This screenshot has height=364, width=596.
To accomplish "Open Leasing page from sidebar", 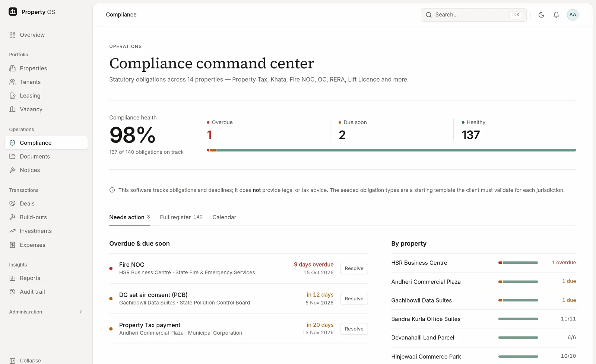I will click(46, 96).
